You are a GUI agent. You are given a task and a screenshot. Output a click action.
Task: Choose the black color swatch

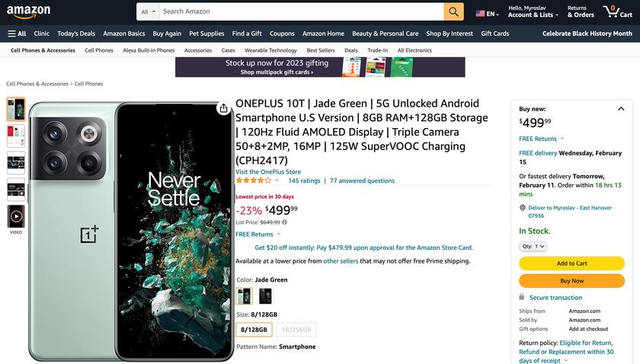point(265,296)
